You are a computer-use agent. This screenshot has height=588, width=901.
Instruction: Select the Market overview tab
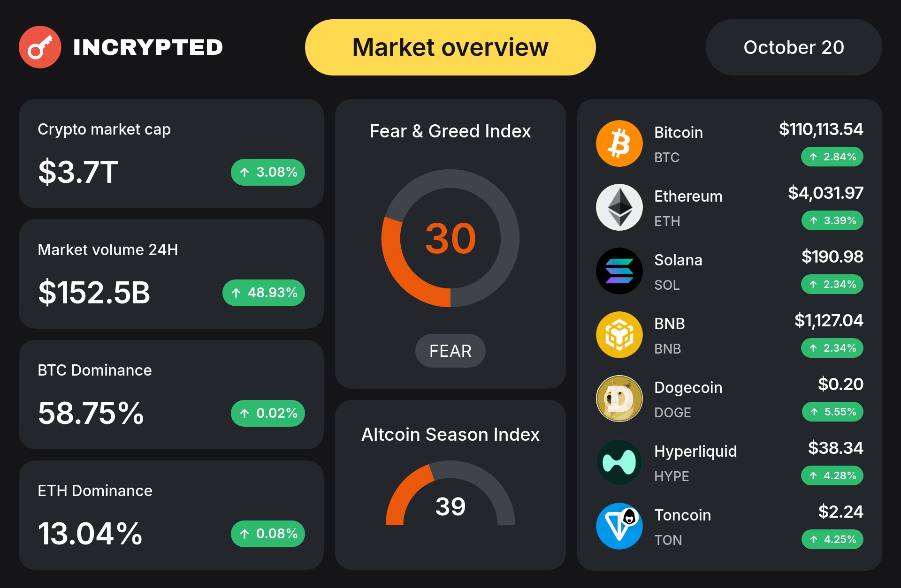tap(450, 47)
